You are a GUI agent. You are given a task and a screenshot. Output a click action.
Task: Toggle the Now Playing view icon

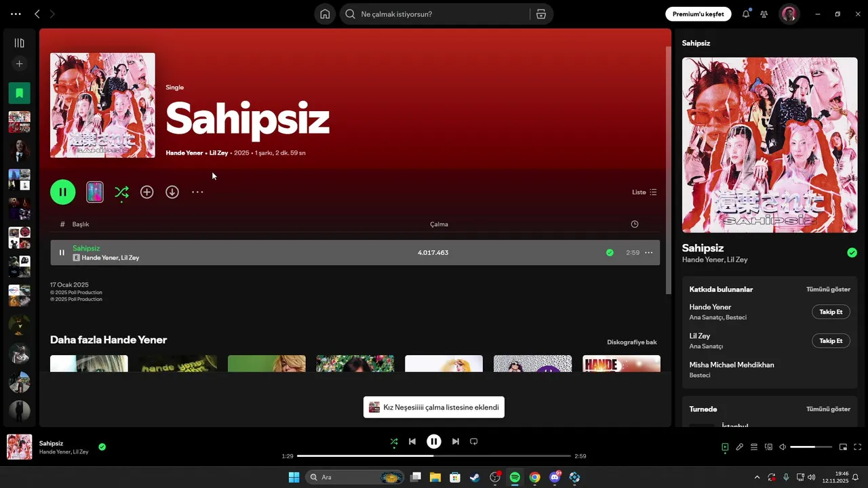tap(725, 447)
